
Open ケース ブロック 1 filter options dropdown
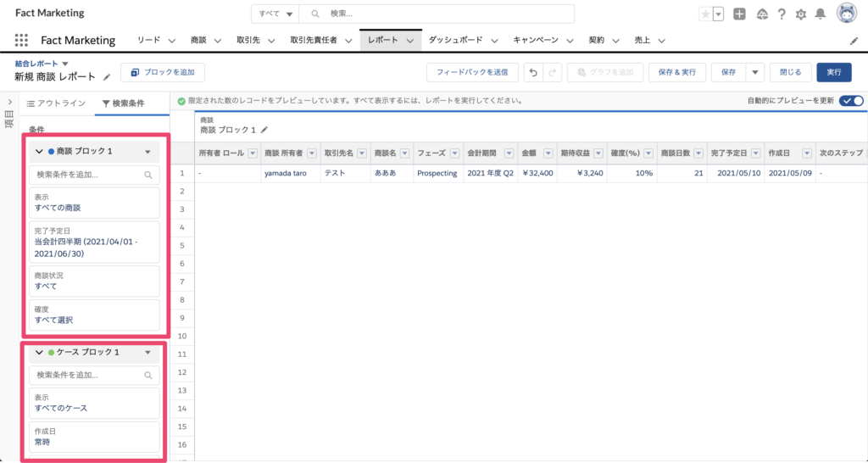pyautogui.click(x=147, y=352)
